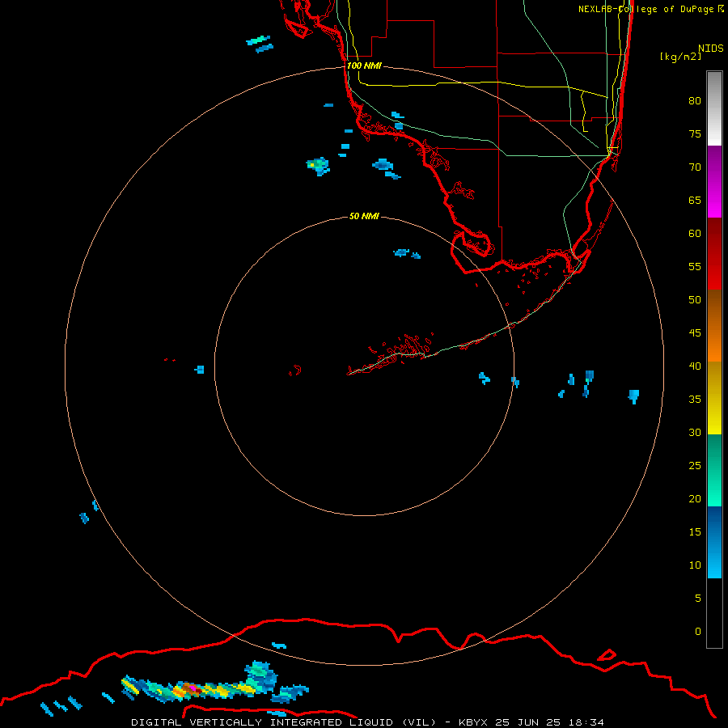
Task: Click the 65 value on the color scale
Action: (x=695, y=201)
